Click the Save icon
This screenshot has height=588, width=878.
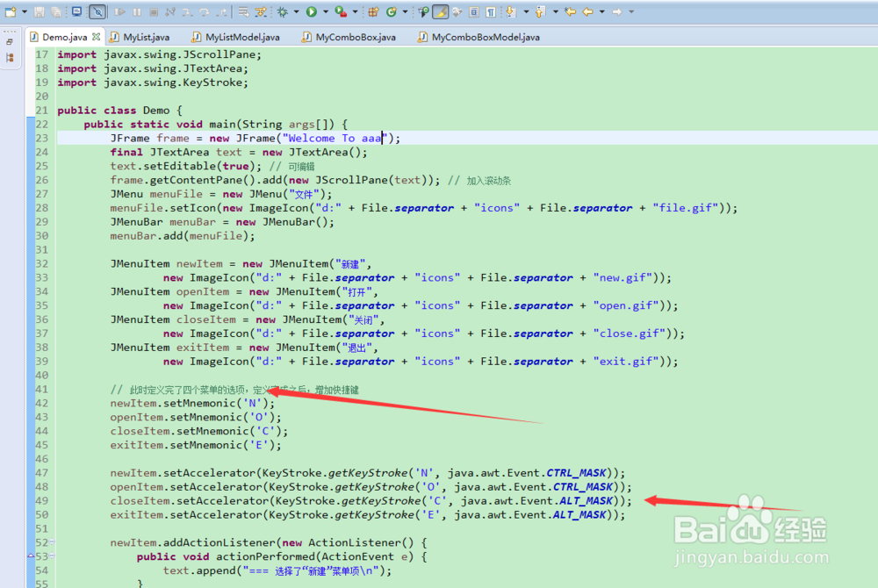point(39,11)
